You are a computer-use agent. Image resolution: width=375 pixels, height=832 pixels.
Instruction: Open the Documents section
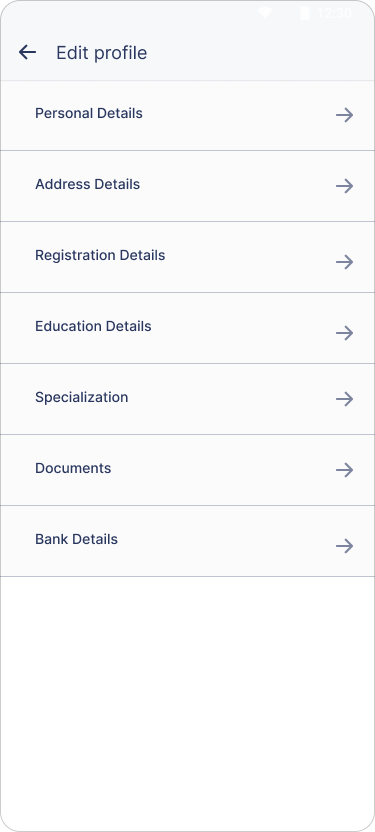click(x=187, y=471)
